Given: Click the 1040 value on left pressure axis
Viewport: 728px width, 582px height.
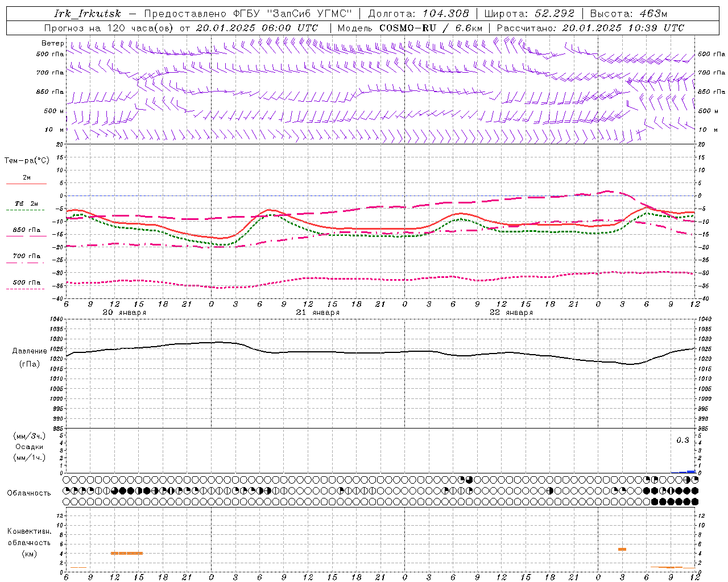Looking at the screenshot, I should [x=56, y=319].
